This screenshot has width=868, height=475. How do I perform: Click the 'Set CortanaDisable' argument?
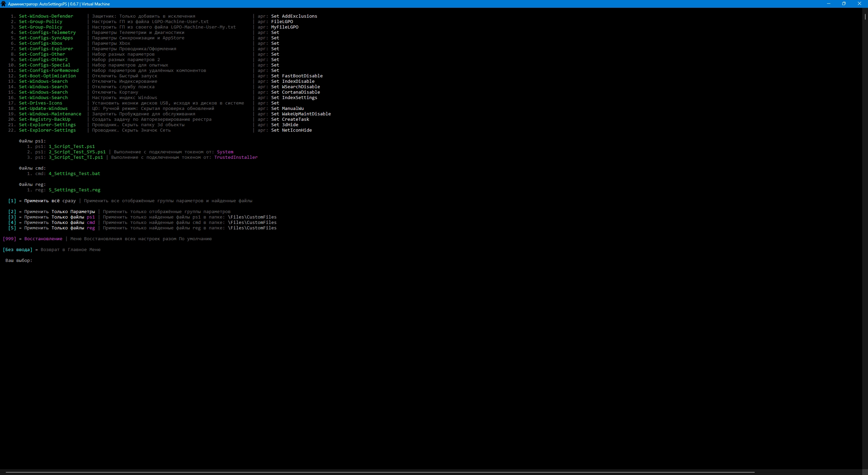coord(296,92)
